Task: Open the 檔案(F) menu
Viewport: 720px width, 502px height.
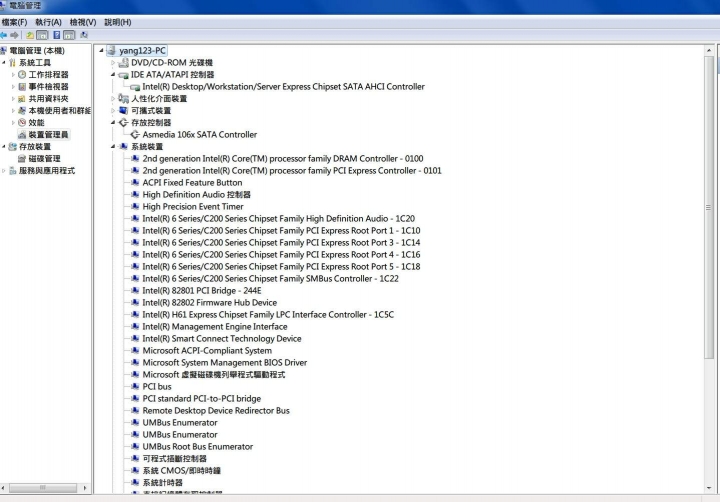Action: pos(14,22)
